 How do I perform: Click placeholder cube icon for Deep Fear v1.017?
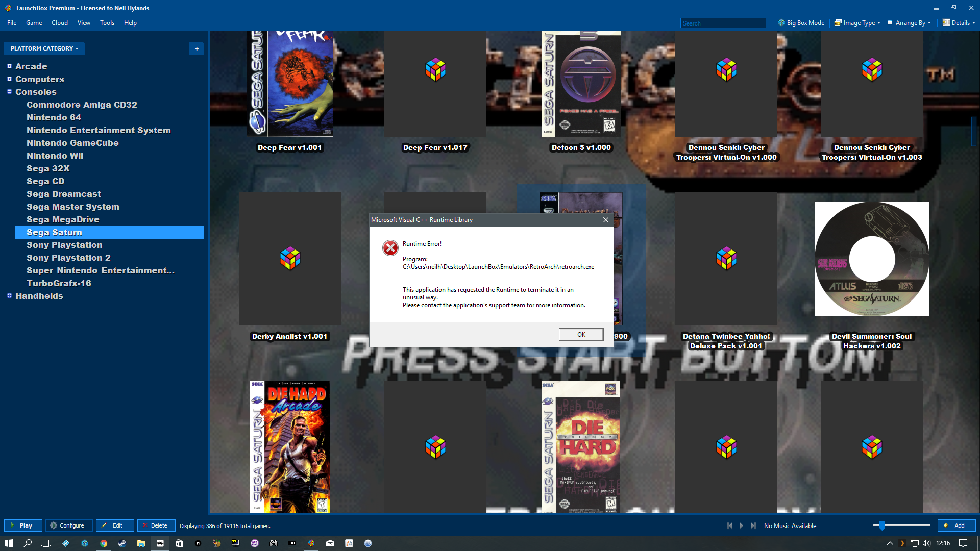(x=435, y=70)
